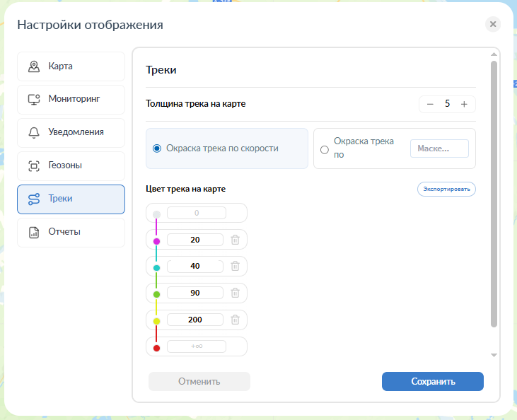Pick the teal color dot for 40

point(156,268)
